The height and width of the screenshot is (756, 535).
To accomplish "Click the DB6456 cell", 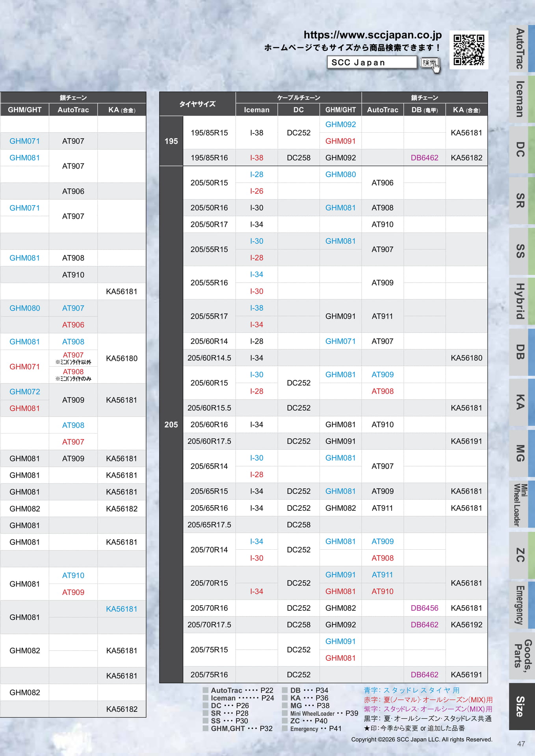I will click(425, 608).
